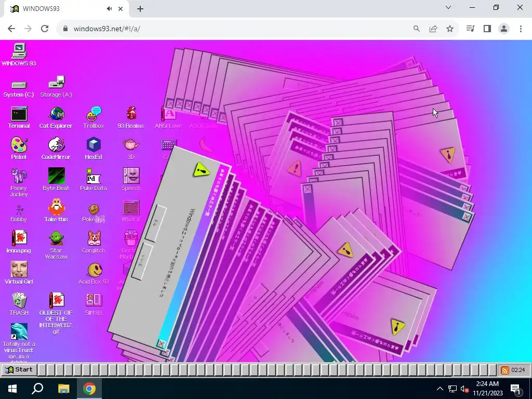Click the Windows 93 taskbar clock 02:24
Image resolution: width=532 pixels, height=399 pixels.
point(518,370)
